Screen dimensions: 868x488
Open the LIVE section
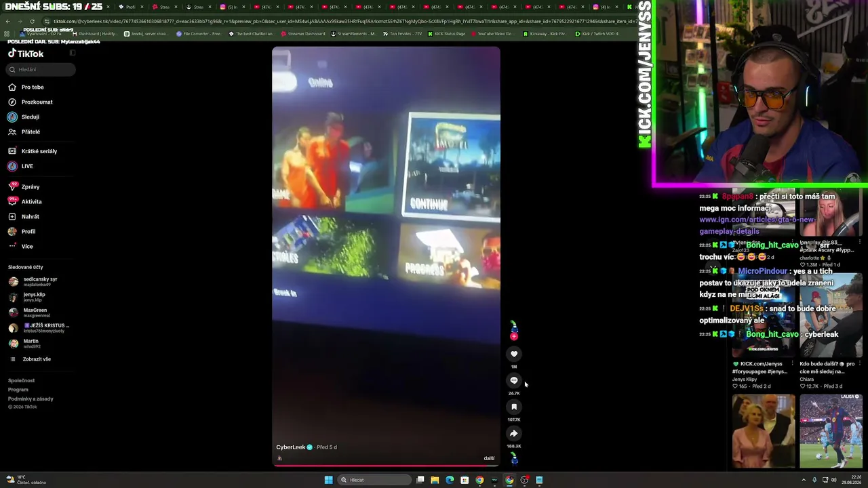point(20,166)
